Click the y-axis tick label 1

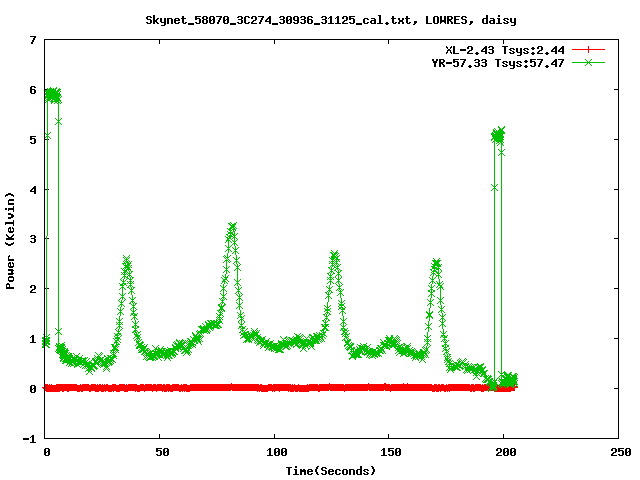click(x=33, y=339)
